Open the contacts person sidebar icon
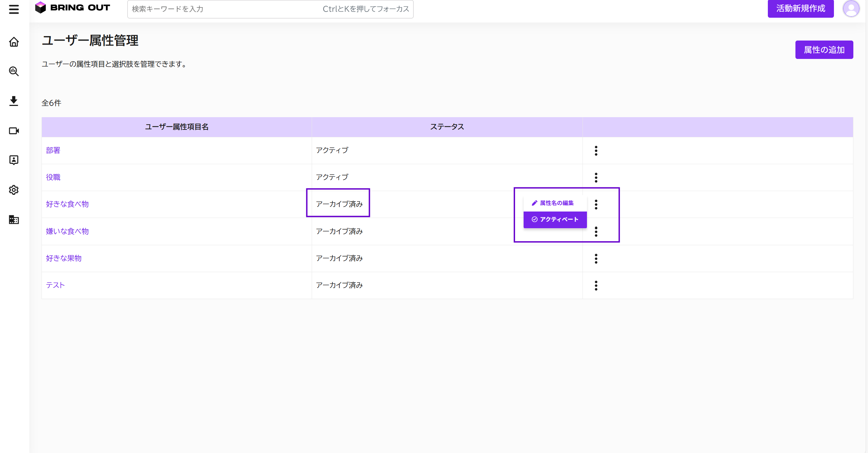This screenshot has width=868, height=453. 14,160
